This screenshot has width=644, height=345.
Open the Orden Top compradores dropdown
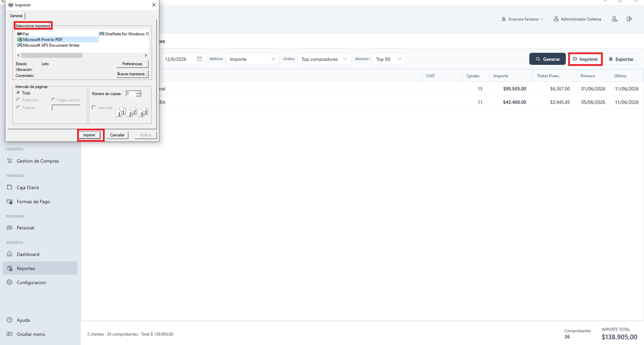click(324, 59)
